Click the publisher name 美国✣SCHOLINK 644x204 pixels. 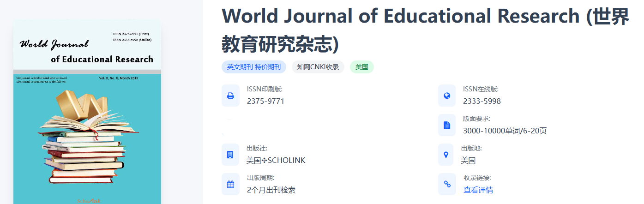point(276,160)
